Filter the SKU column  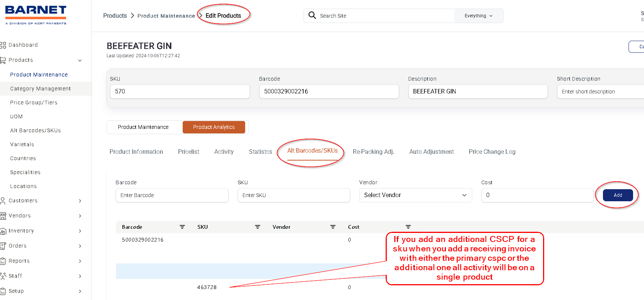(258, 227)
